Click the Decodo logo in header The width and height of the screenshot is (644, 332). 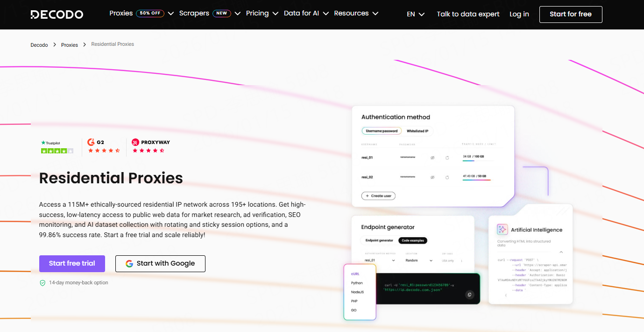pos(57,14)
